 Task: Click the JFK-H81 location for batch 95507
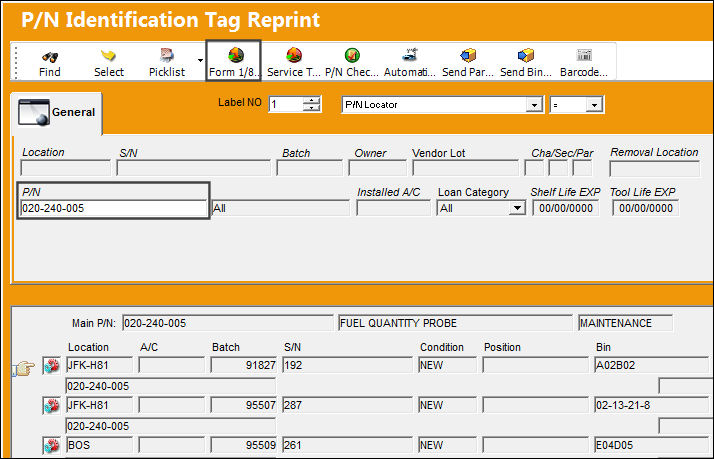pos(99,405)
